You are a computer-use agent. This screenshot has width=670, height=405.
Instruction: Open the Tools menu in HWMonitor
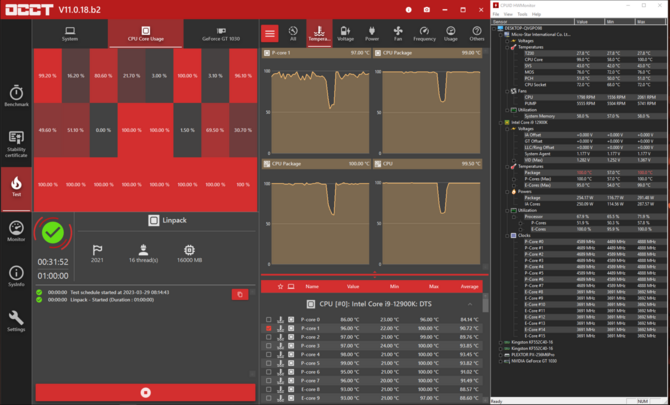tap(522, 14)
